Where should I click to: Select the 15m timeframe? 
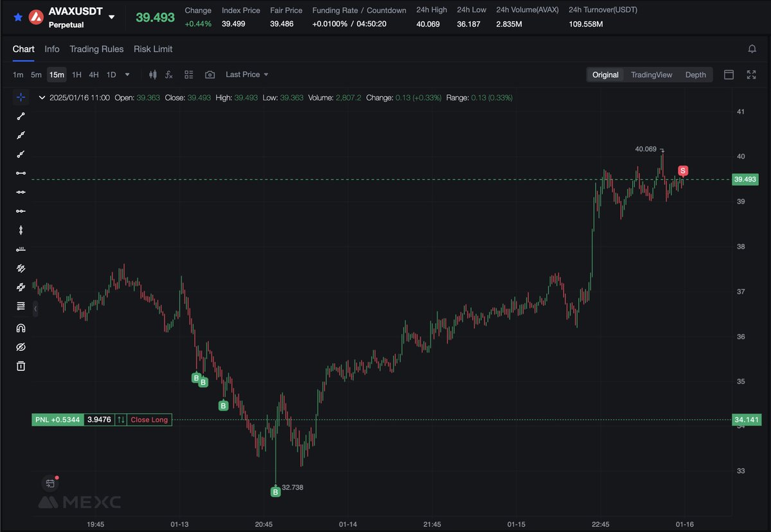[x=57, y=75]
